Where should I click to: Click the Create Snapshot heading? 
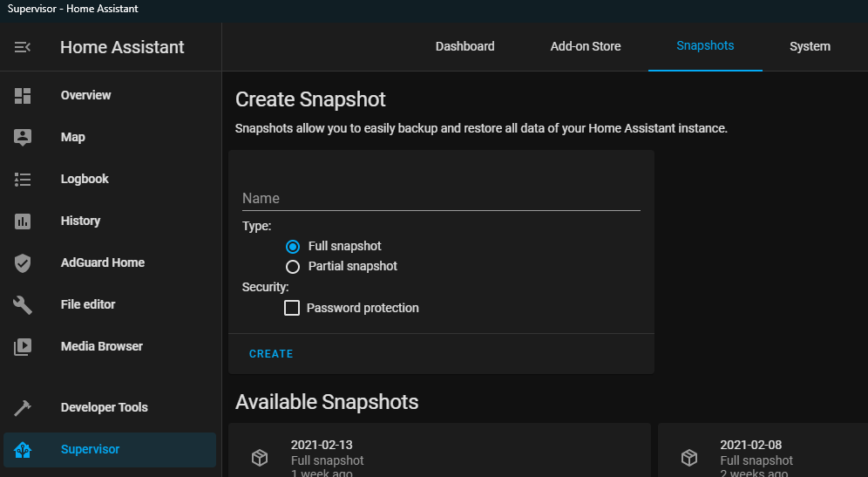[x=310, y=99]
